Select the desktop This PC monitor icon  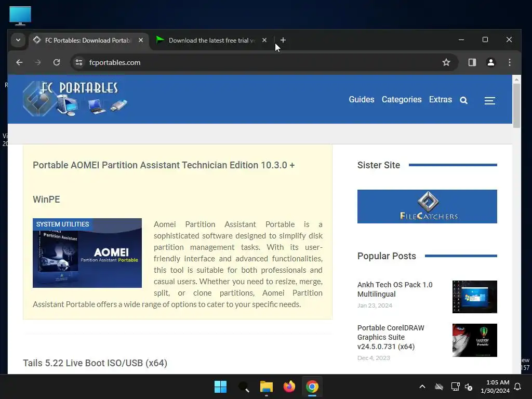(20, 16)
